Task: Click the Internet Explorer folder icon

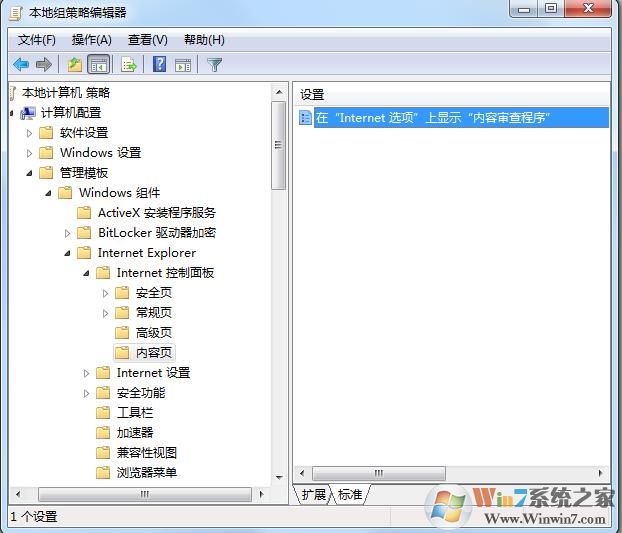Action: (x=84, y=253)
